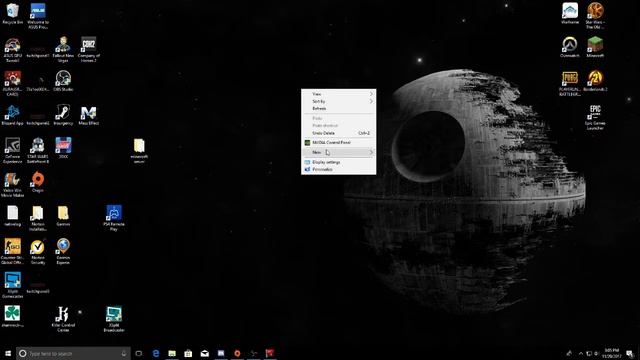Open the green shamrock desktop icon

coord(12,316)
